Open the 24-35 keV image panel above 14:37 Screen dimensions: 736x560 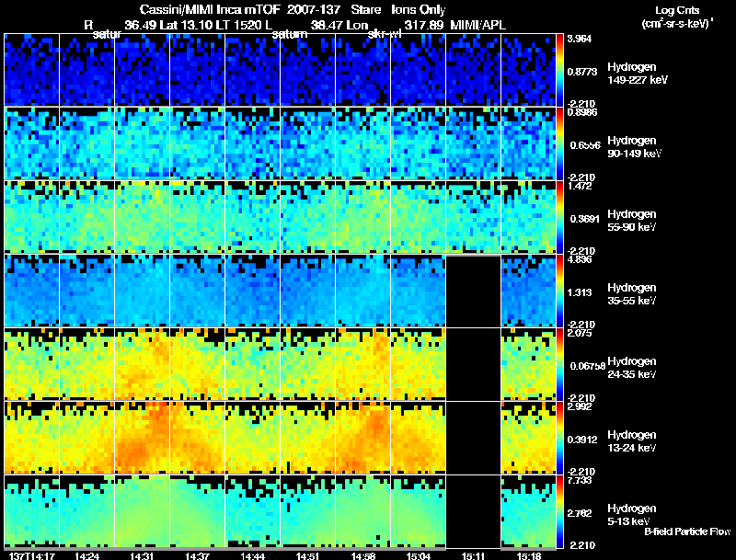pos(197,364)
